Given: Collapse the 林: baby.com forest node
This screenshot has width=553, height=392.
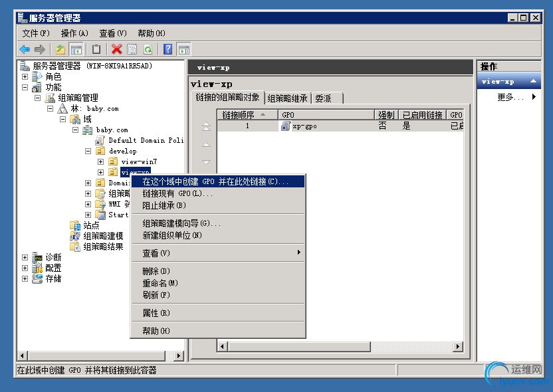Looking at the screenshot, I should pyautogui.click(x=50, y=108).
